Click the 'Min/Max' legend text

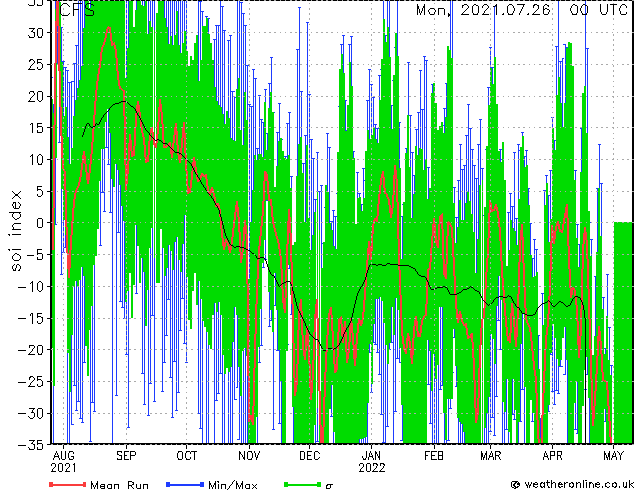(233, 485)
